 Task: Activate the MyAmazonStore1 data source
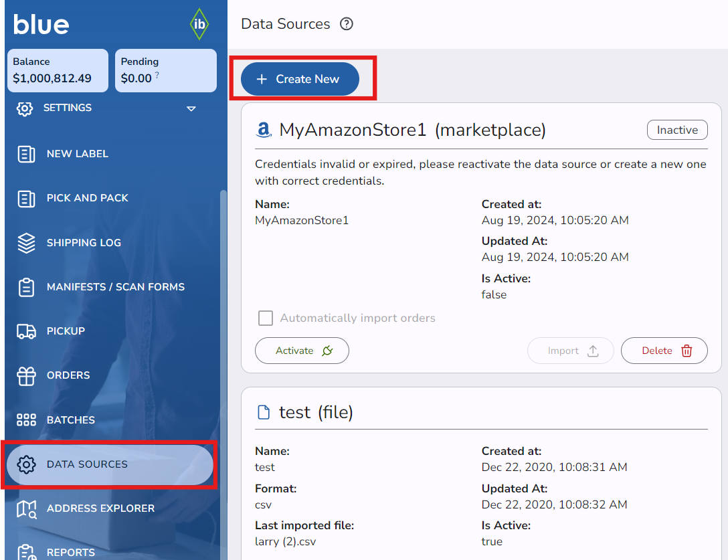[x=302, y=351]
